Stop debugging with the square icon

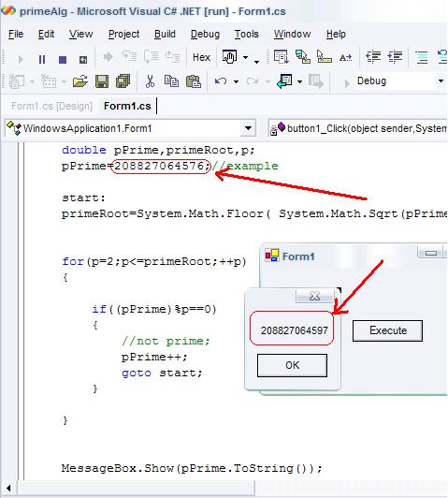(63, 59)
